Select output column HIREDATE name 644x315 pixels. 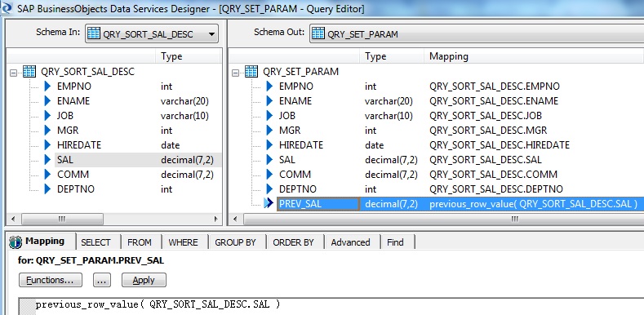click(x=301, y=145)
